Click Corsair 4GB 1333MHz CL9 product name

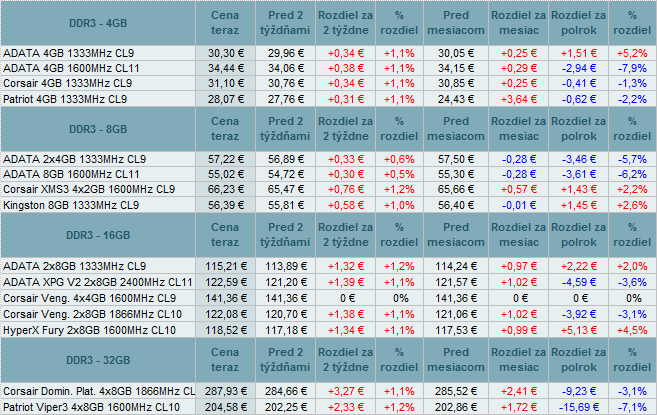coord(67,83)
